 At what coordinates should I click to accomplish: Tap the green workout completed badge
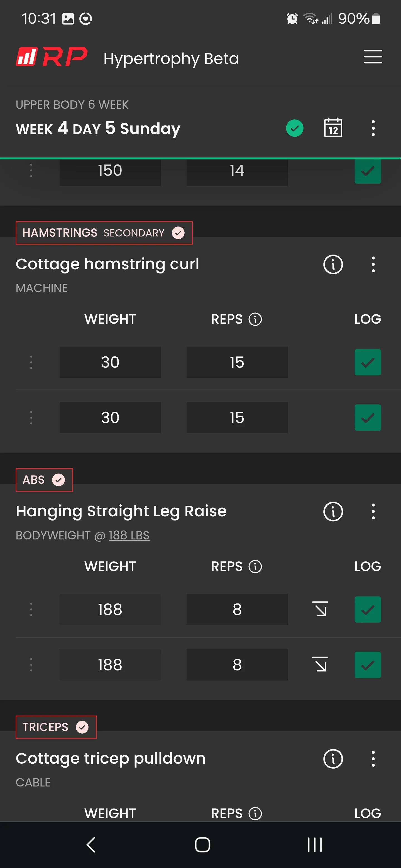pos(294,128)
